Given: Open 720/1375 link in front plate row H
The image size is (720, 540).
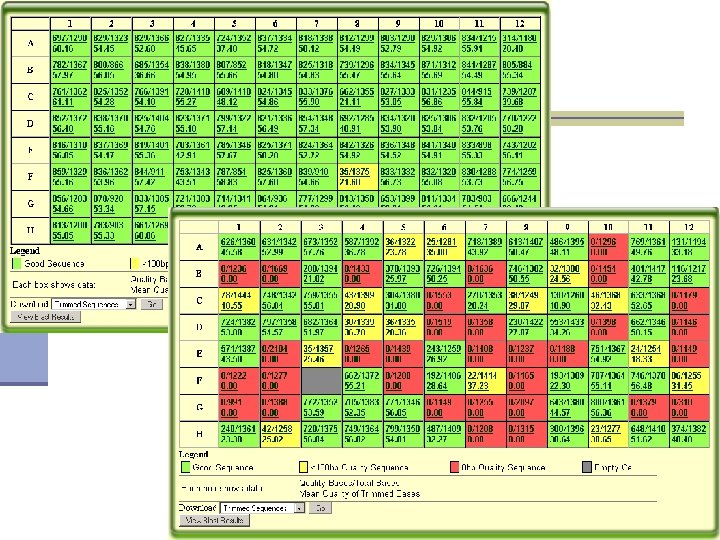Looking at the screenshot, I should [x=321, y=429].
